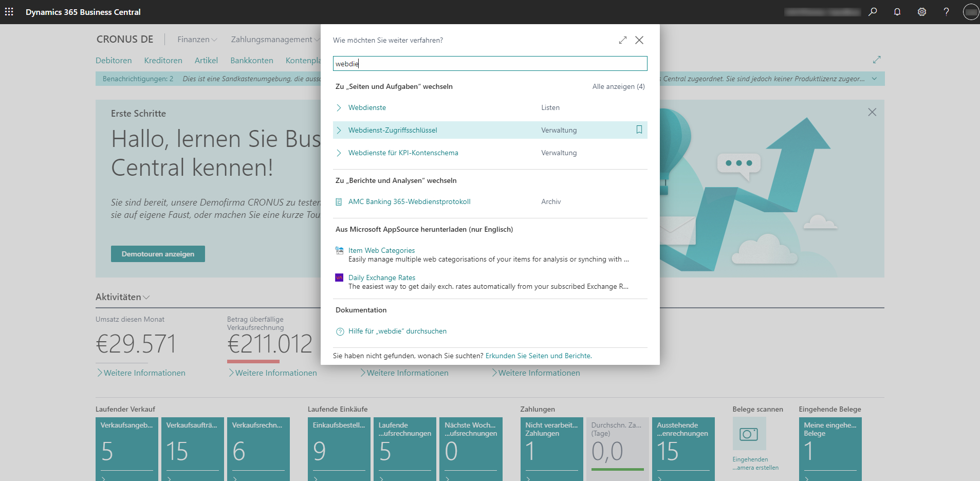980x481 pixels.
Task: Open Webdienste für KPI-Kontenschema result
Action: pos(403,153)
